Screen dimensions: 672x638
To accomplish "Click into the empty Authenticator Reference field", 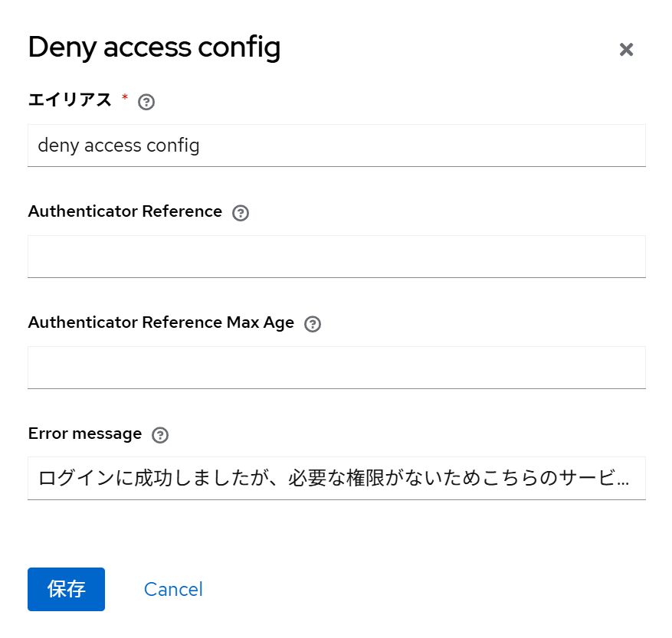I will pos(336,257).
